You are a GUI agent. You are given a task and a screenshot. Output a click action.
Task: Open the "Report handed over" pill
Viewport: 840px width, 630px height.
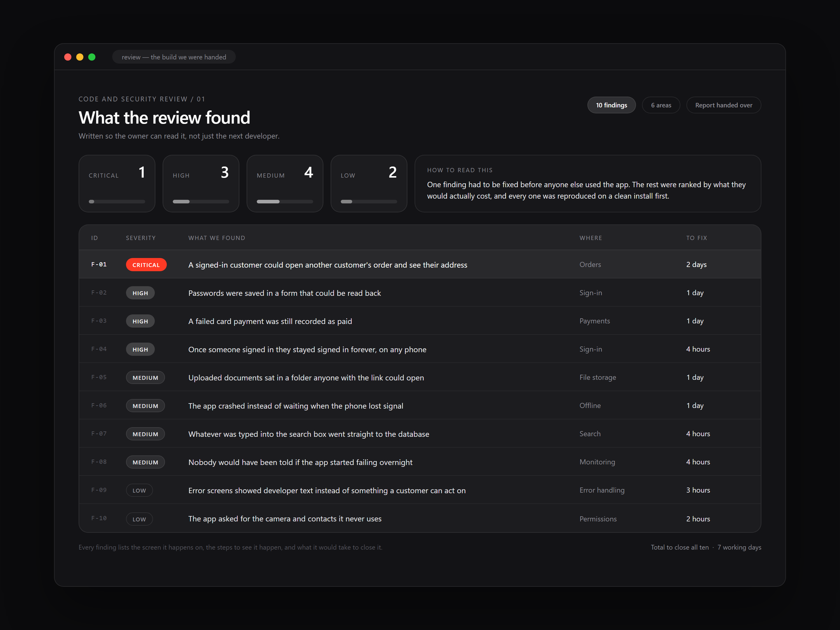723,105
